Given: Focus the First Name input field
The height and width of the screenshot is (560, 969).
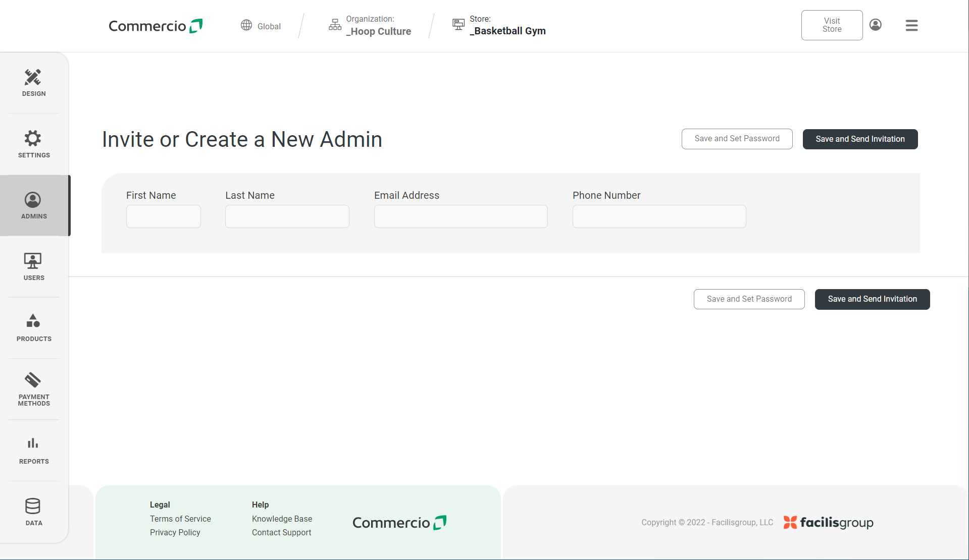Looking at the screenshot, I should point(164,216).
